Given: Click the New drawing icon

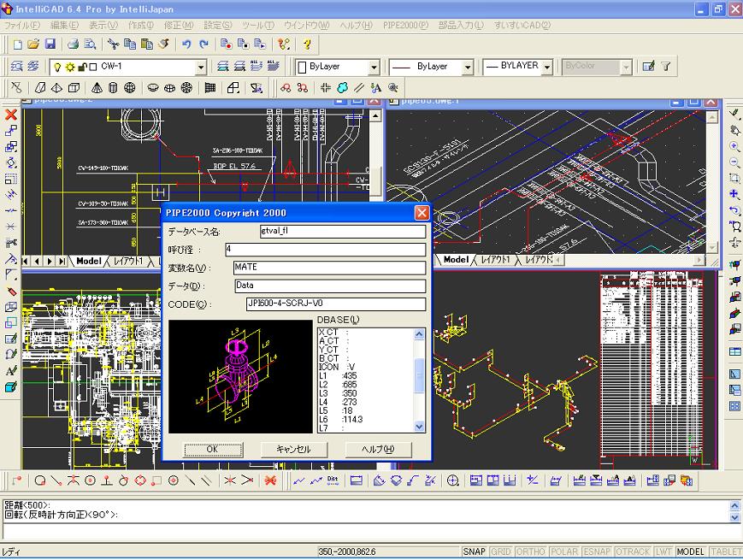Looking at the screenshot, I should pos(18,44).
